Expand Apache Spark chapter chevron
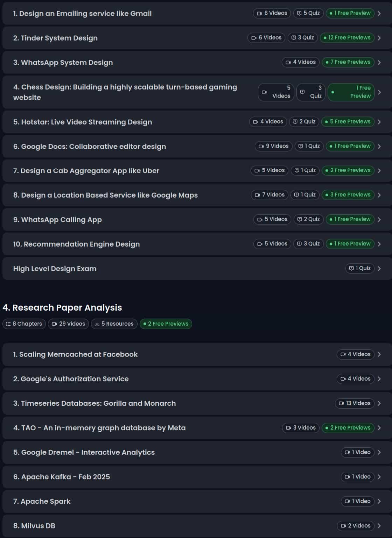Screen dimensions: 392x538 (379, 501)
